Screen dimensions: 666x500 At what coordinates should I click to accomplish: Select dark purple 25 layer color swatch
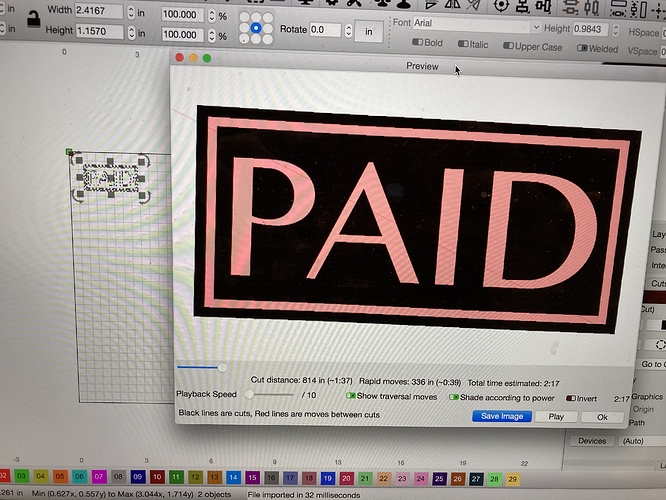439,479
